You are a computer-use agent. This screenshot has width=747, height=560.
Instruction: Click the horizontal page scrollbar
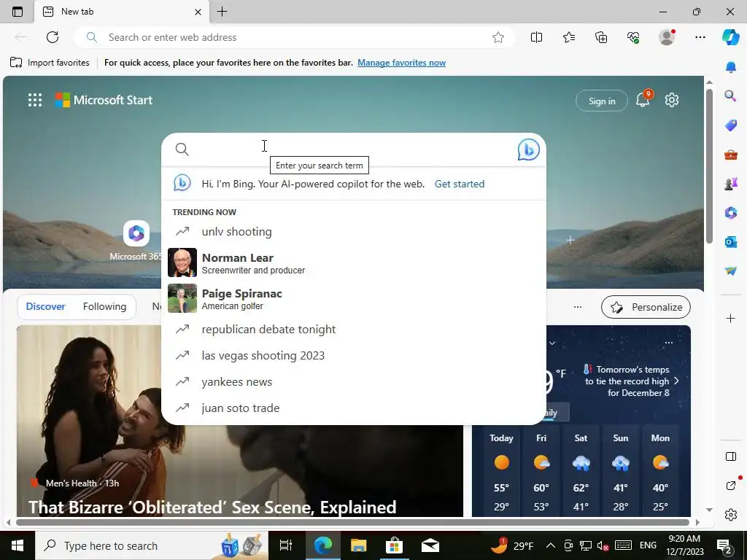click(x=352, y=522)
